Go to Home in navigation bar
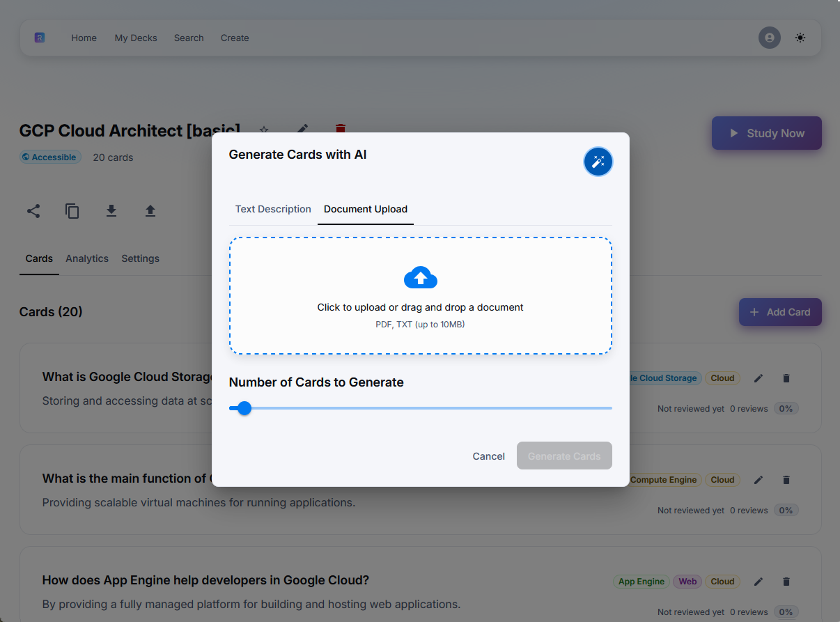This screenshot has height=622, width=840. coord(84,38)
